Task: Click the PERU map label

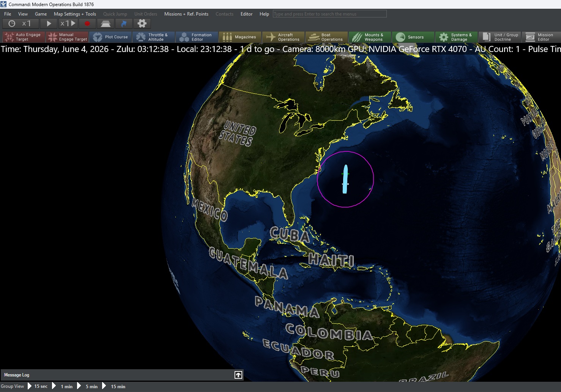Action: point(320,371)
